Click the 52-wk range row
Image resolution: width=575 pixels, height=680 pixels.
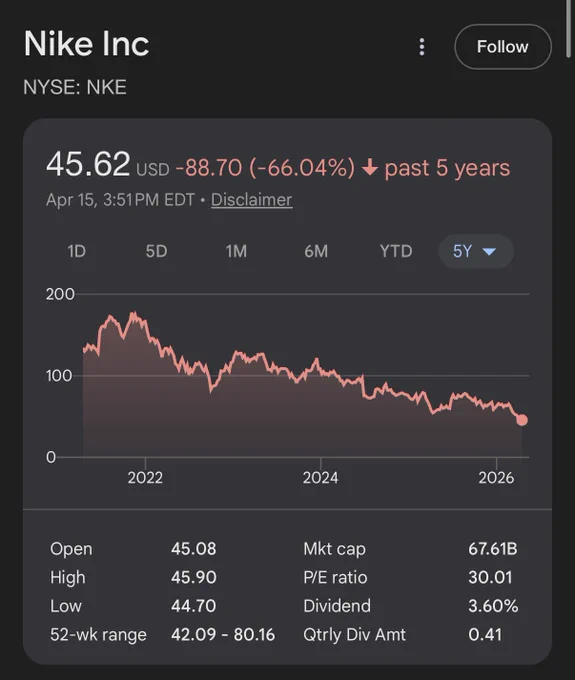163,634
